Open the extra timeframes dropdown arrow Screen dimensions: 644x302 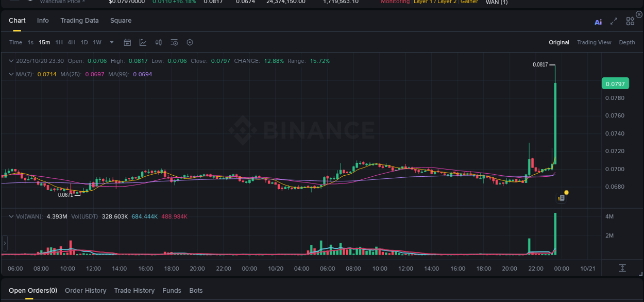click(111, 42)
